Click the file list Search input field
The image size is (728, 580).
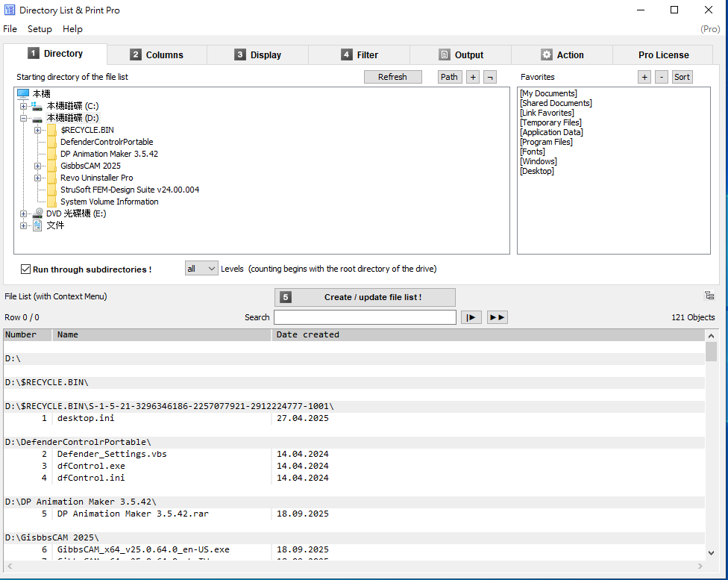coord(365,317)
